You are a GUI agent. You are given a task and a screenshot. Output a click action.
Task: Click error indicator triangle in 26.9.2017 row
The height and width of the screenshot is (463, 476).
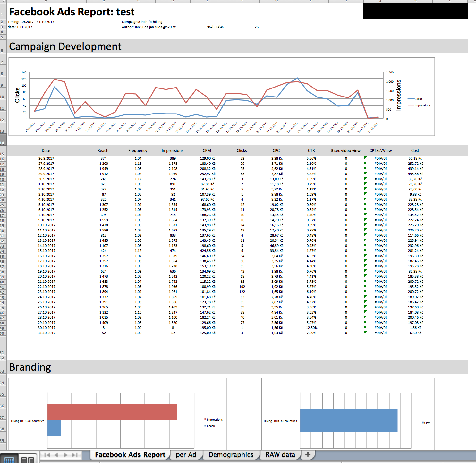coord(365,158)
